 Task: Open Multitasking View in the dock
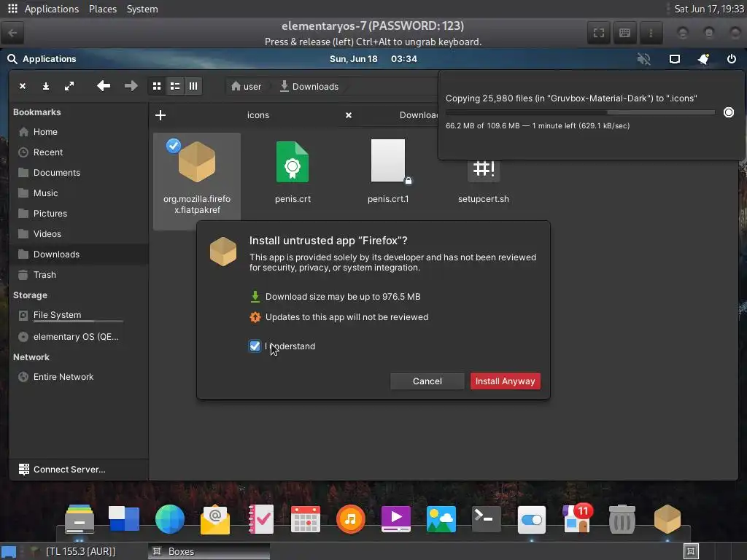tap(124, 518)
